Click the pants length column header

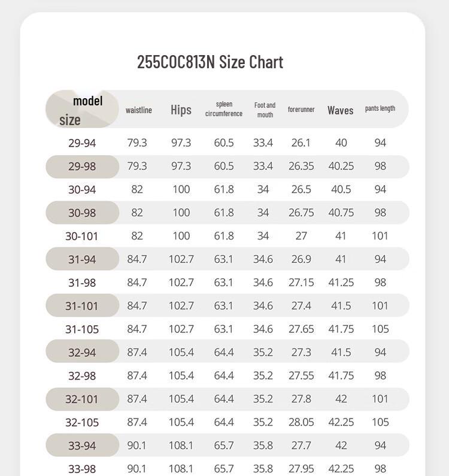[x=380, y=108]
